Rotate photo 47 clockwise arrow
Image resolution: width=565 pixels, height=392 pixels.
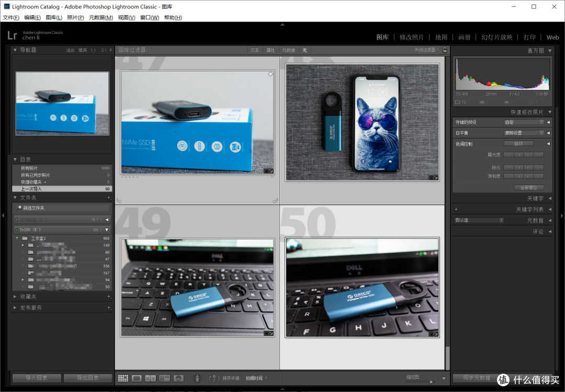[275, 201]
